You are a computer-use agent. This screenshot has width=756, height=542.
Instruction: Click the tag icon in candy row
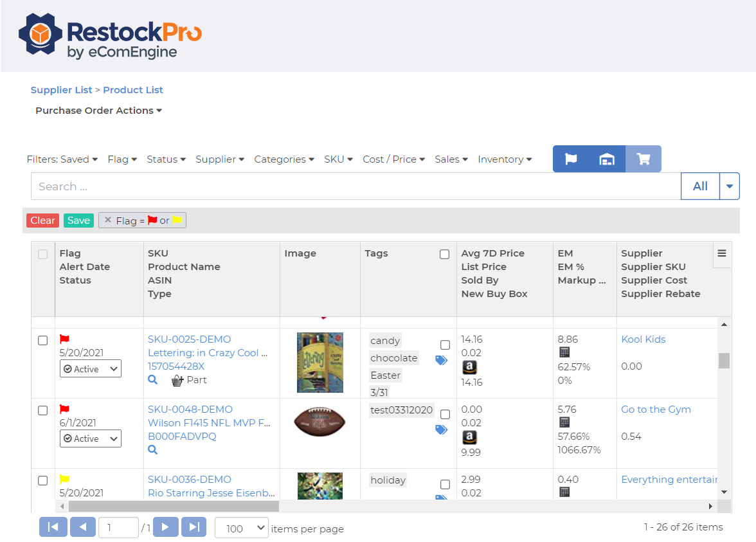click(442, 361)
